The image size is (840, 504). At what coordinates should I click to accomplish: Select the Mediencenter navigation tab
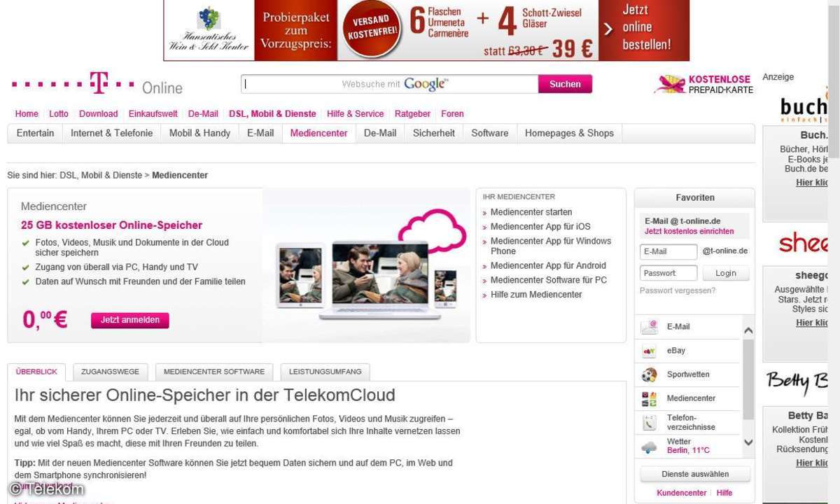click(318, 133)
